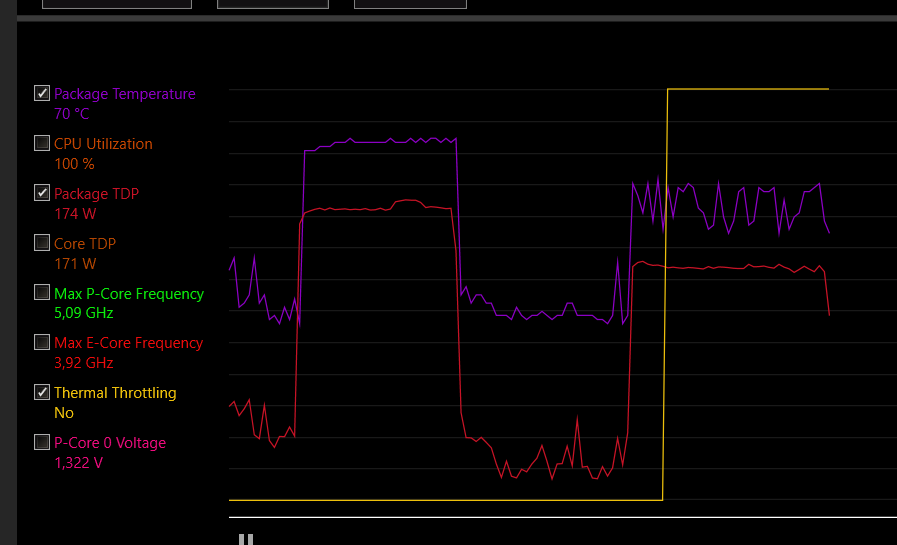Click the CPU Utilization label
The height and width of the screenshot is (545, 897).
tap(104, 144)
